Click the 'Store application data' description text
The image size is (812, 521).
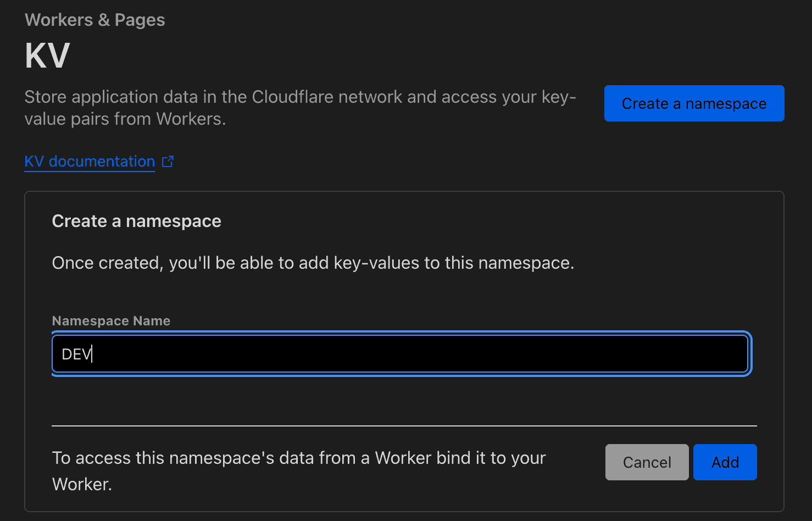(x=299, y=97)
